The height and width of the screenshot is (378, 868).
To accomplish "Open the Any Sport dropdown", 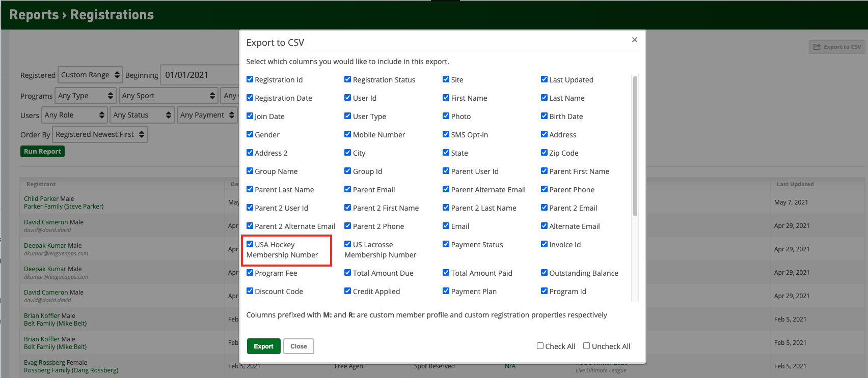I will [169, 96].
